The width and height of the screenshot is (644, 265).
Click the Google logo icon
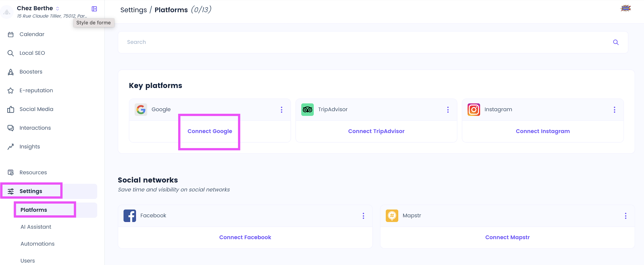pos(141,109)
